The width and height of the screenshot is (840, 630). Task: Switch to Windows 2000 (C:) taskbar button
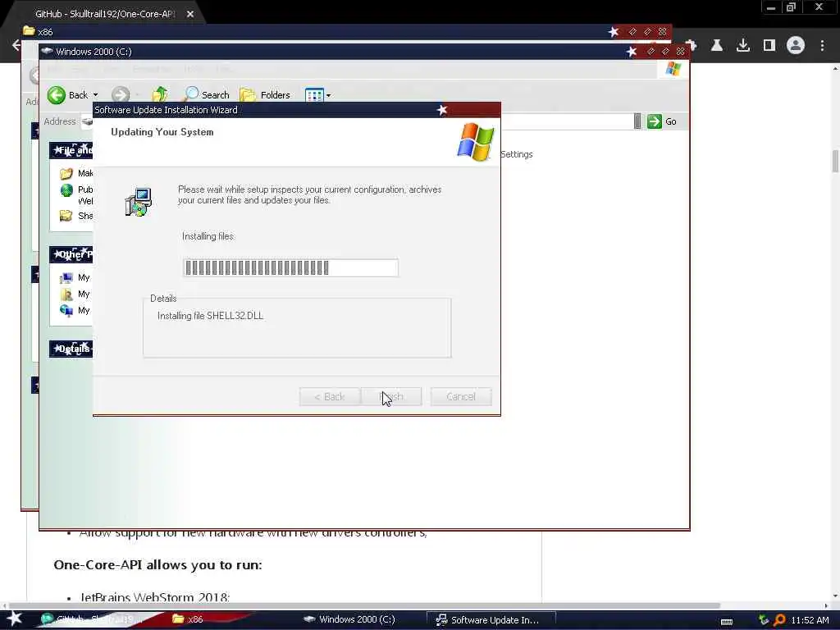click(x=349, y=619)
